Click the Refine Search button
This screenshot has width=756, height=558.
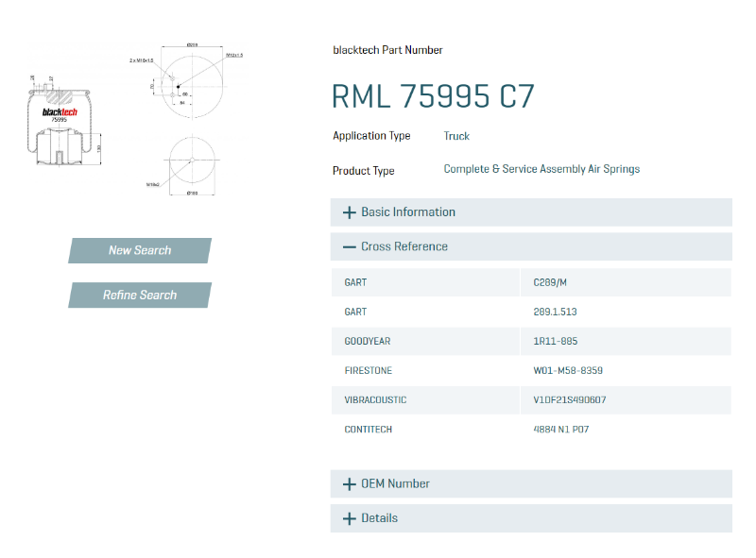(x=140, y=295)
